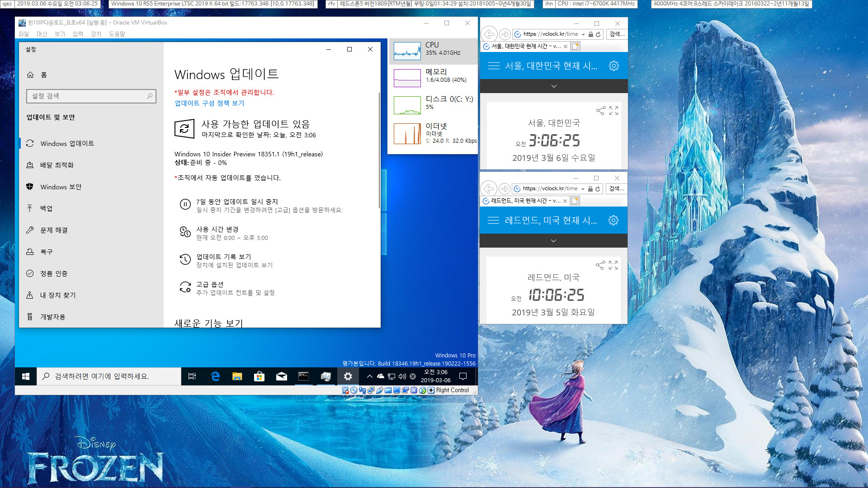The width and height of the screenshot is (868, 488).
Task: Open the 머신 menu in VirtualBox
Action: (42, 34)
